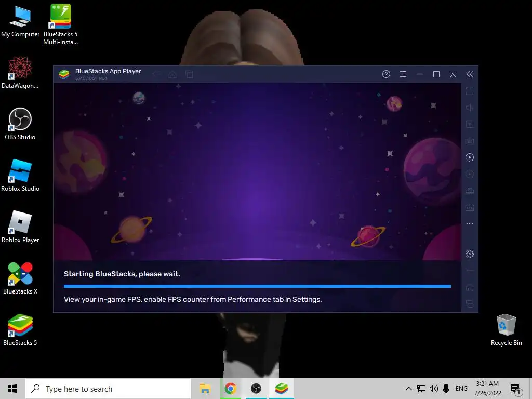
Task: Collapse the BlueStacks side toolbar with double-chevron
Action: click(470, 74)
